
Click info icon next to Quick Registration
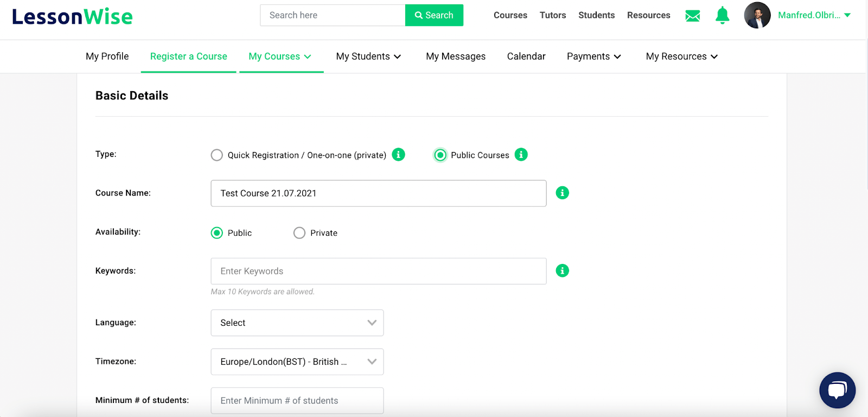point(398,155)
